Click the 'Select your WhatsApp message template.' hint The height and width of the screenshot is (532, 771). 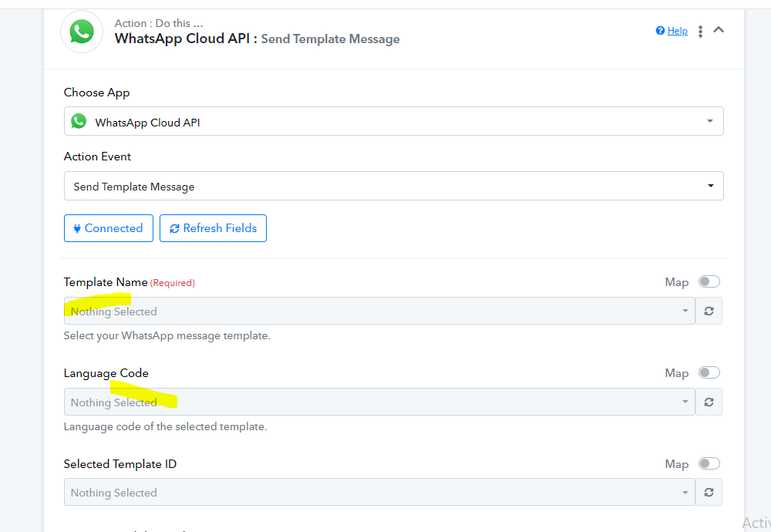[x=167, y=336]
